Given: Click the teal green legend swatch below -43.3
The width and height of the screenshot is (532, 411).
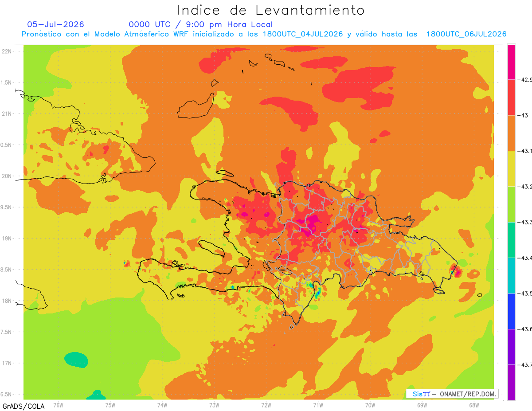Looking at the screenshot, I should click(511, 240).
